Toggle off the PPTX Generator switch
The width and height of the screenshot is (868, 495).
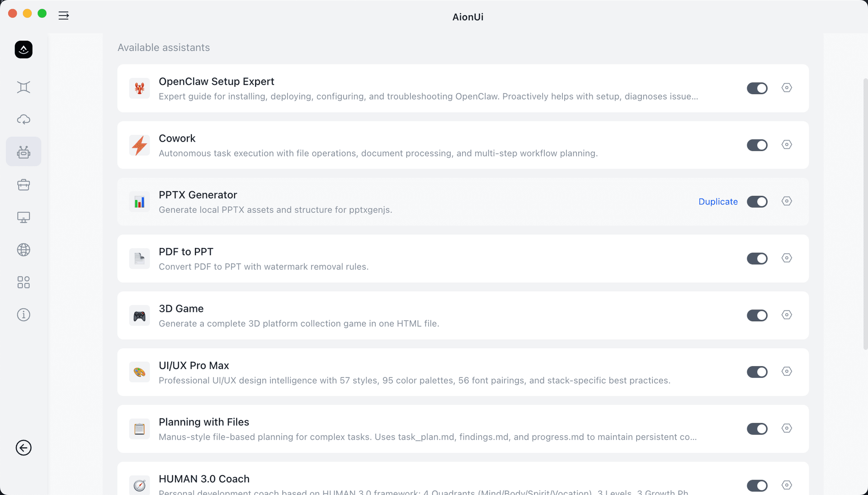click(x=757, y=202)
